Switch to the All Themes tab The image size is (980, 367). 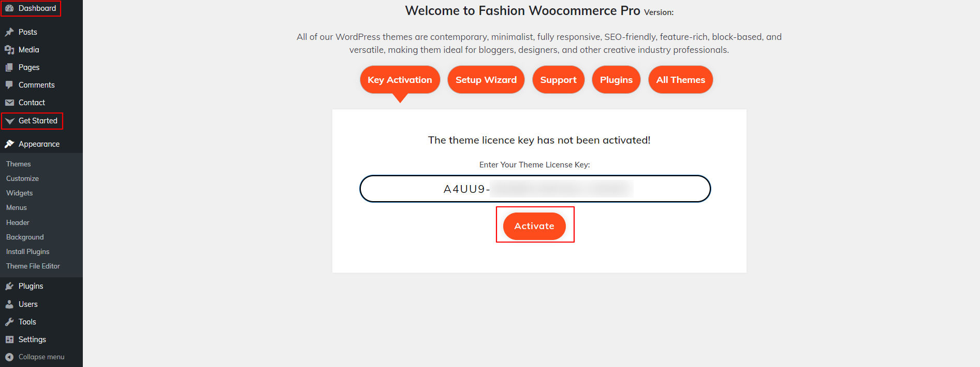click(680, 80)
